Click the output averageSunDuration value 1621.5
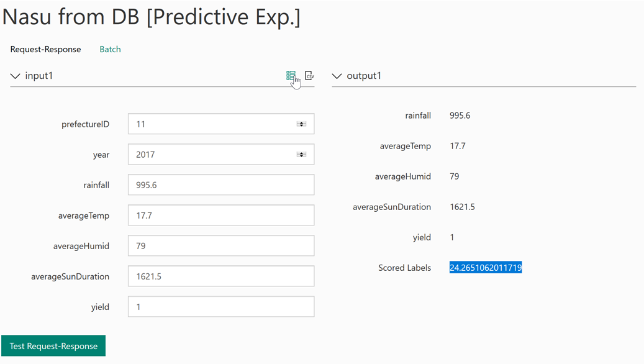The image size is (644, 364). (x=462, y=207)
